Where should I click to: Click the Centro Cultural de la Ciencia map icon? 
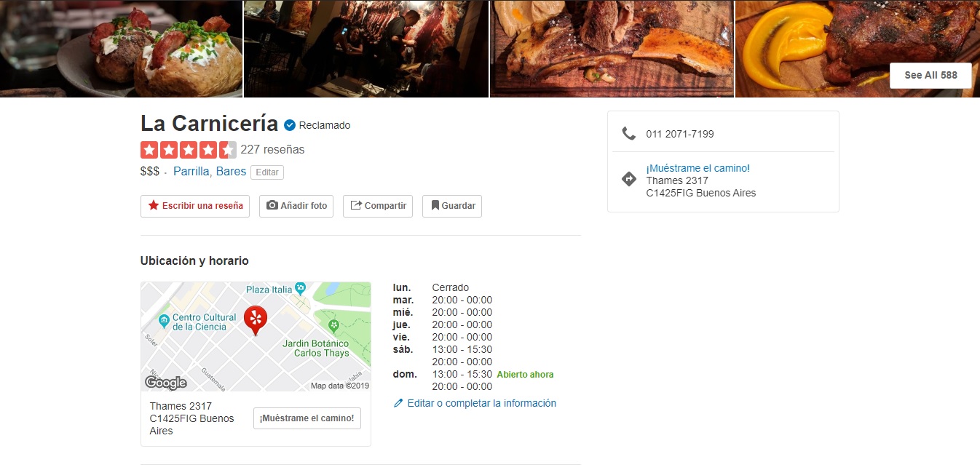pyautogui.click(x=165, y=319)
